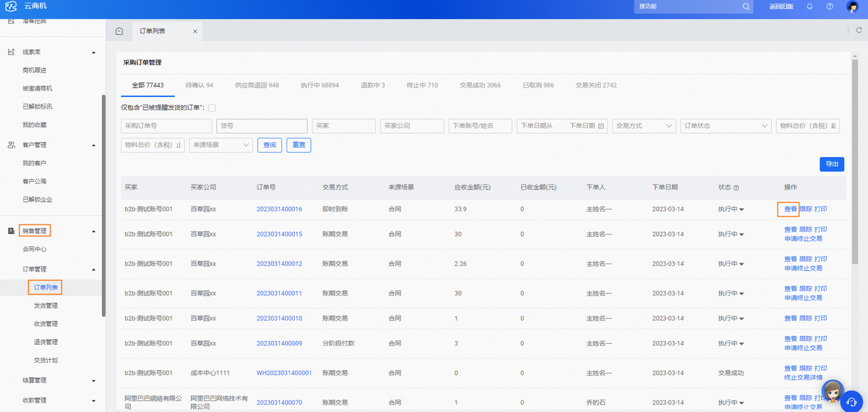The image size is (868, 412).
Task: Click the home icon left of 订单列表 tab
Action: click(119, 31)
